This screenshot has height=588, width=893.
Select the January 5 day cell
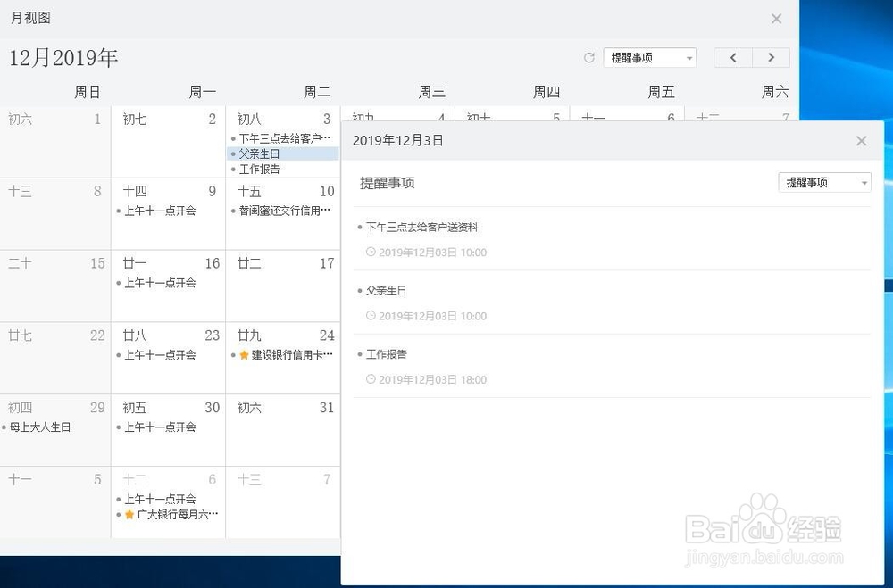tap(55, 502)
